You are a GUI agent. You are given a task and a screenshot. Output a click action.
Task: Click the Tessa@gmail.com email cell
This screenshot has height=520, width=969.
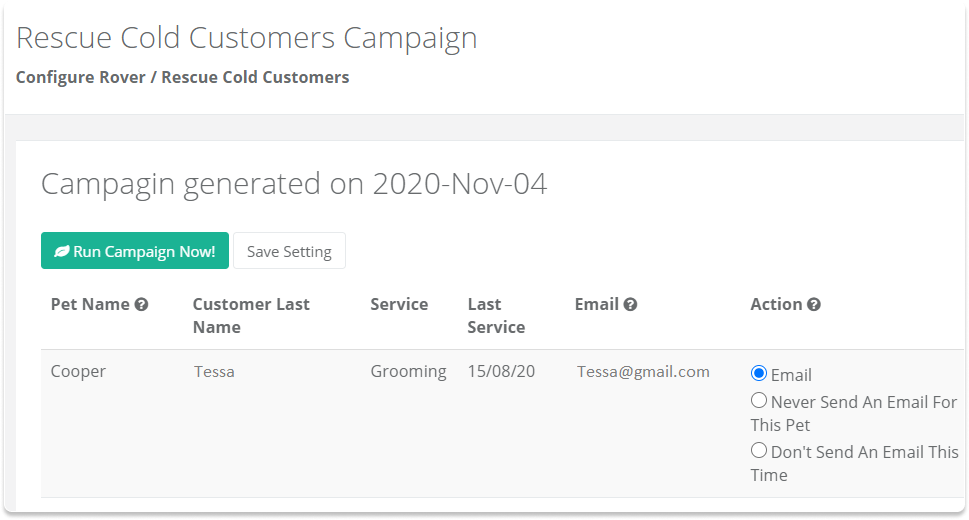coord(643,372)
